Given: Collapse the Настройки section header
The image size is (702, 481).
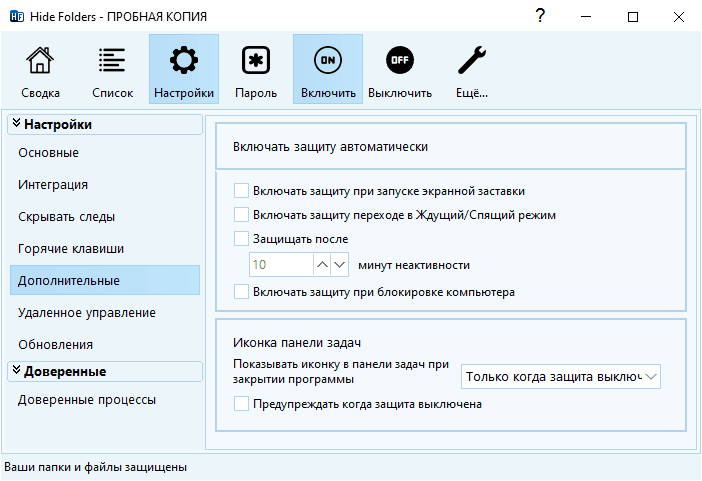Looking at the screenshot, I should pos(105,125).
